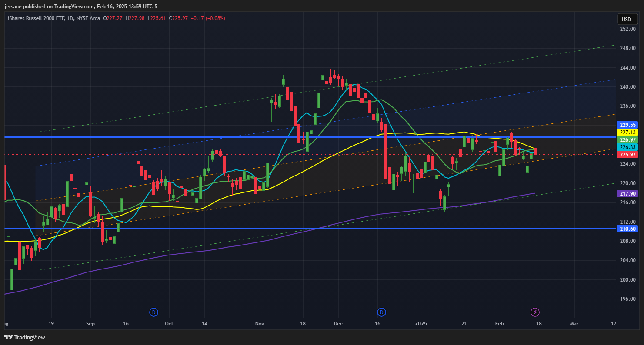
Task: Select the purple 217.90 price label
Action: click(628, 193)
